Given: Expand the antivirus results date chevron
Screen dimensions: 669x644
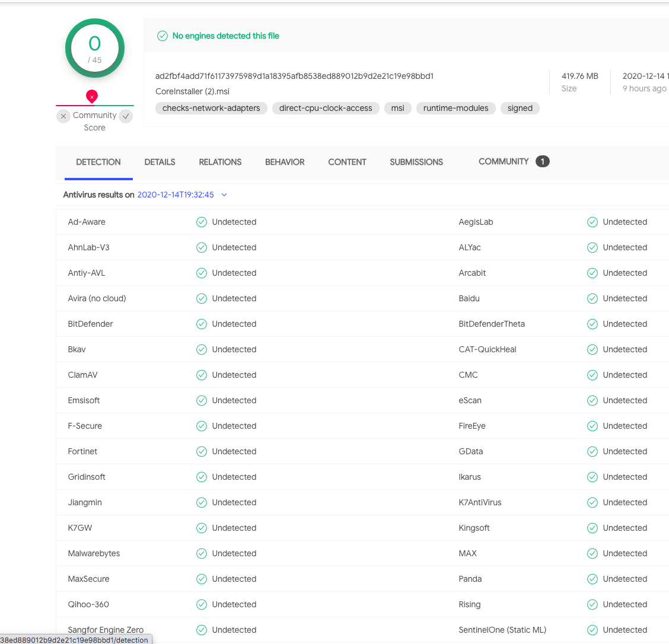Looking at the screenshot, I should click(x=224, y=195).
